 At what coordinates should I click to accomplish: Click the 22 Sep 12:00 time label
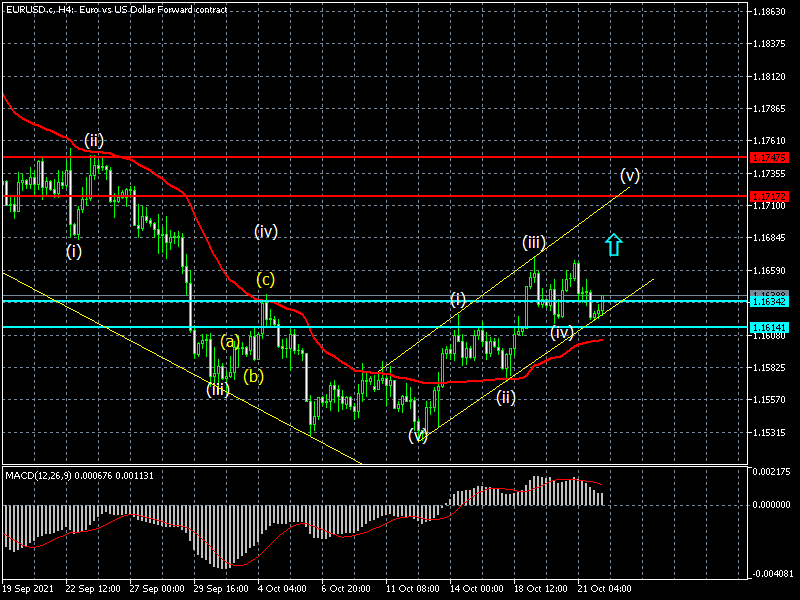coord(93,589)
